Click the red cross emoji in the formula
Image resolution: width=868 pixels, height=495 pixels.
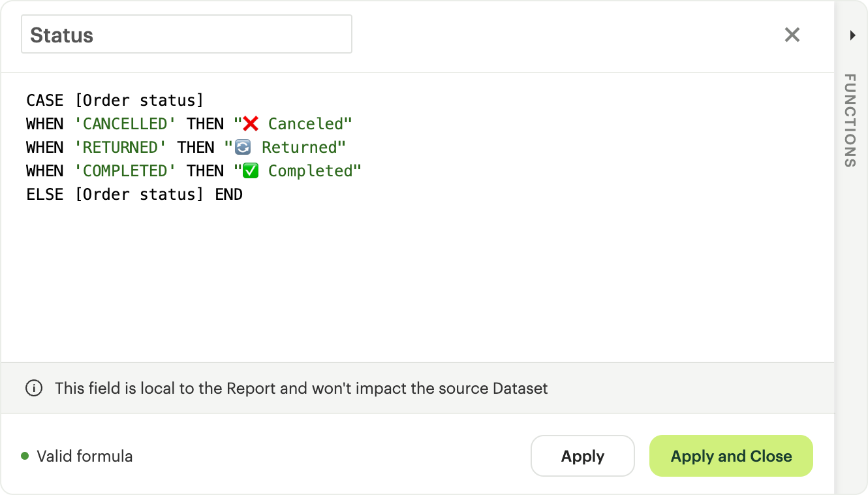pos(251,123)
